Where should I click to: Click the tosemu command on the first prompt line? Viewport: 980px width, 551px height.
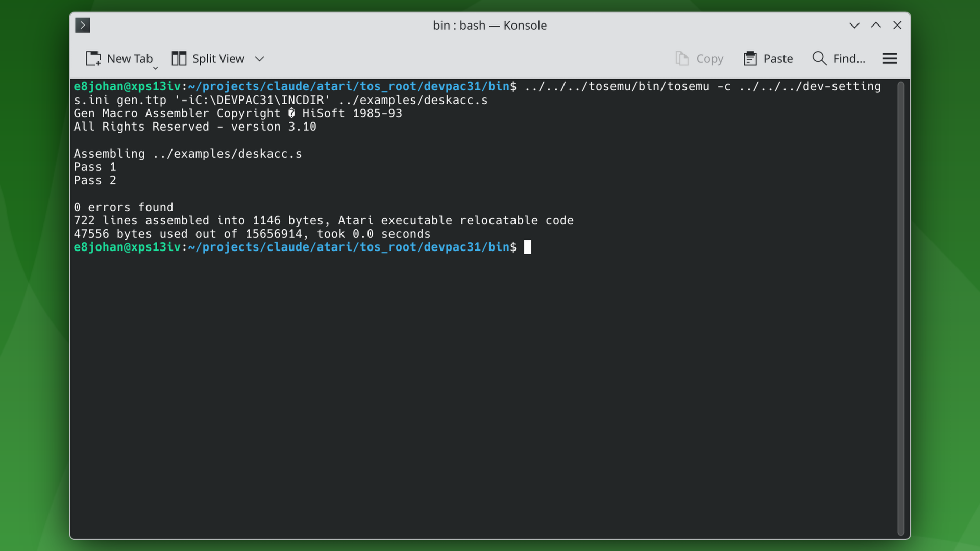[617, 86]
